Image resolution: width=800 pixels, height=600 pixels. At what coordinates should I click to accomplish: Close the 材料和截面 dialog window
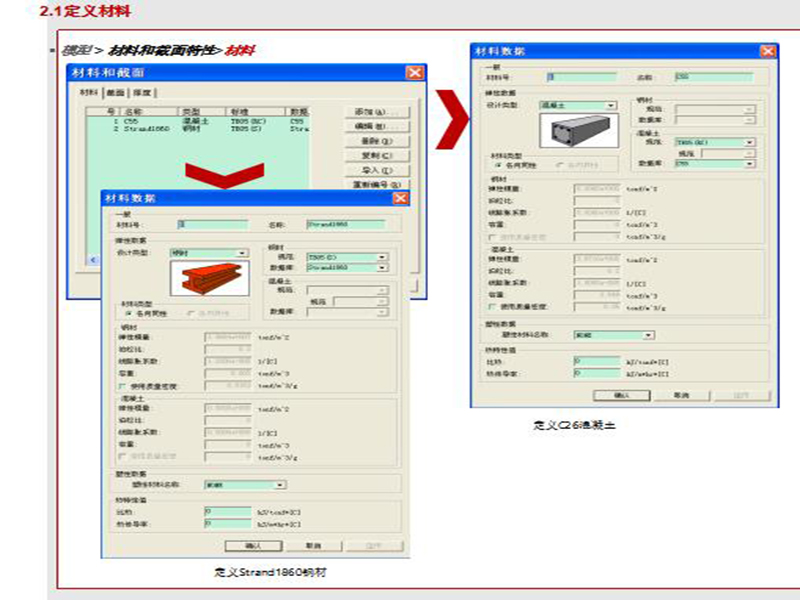[415, 73]
